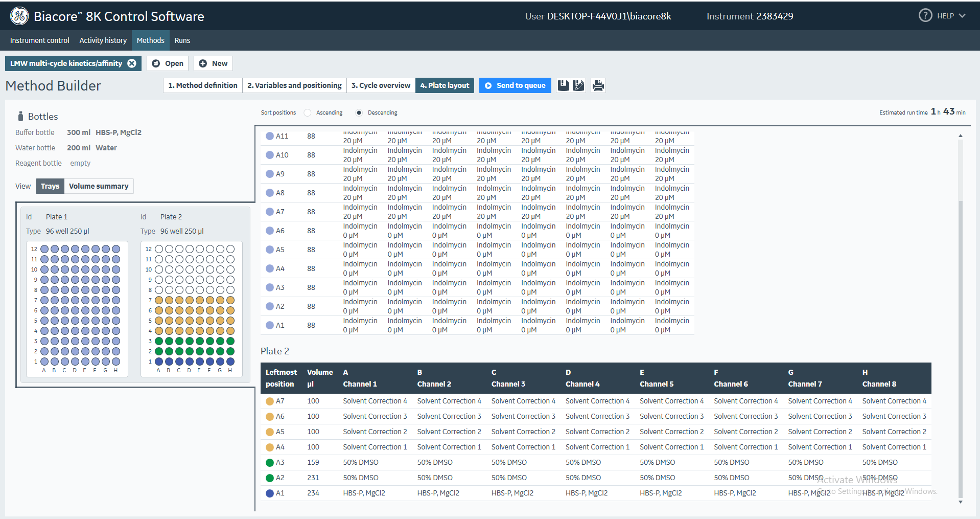Image resolution: width=980 pixels, height=519 pixels.
Task: Close the LMW multi-cycle kinetics/affinity tab
Action: pos(132,63)
